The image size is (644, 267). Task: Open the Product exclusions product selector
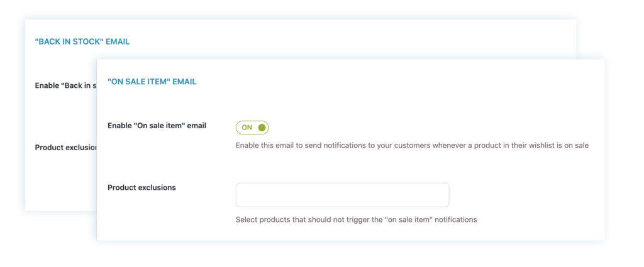pyautogui.click(x=342, y=195)
